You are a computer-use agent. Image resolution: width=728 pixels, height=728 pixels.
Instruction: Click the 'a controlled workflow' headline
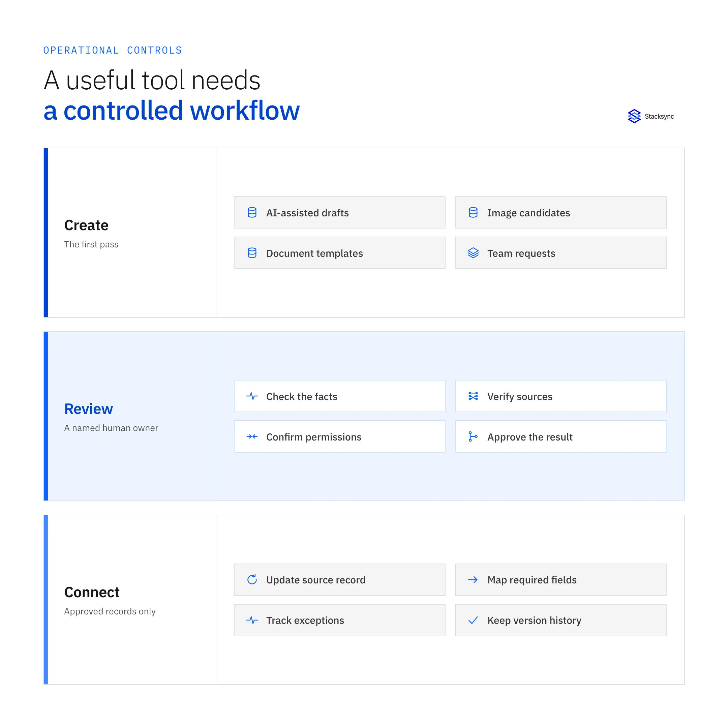coord(172,111)
